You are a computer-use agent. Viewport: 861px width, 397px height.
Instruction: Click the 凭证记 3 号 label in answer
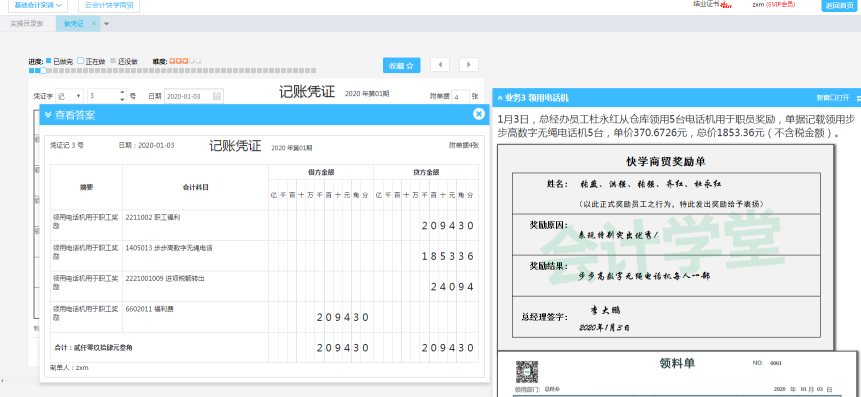67,146
